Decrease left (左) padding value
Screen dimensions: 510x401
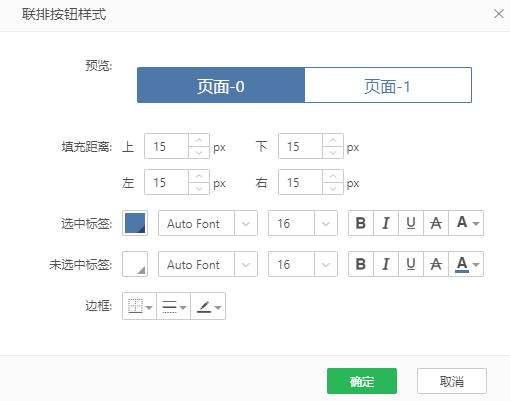click(x=199, y=188)
